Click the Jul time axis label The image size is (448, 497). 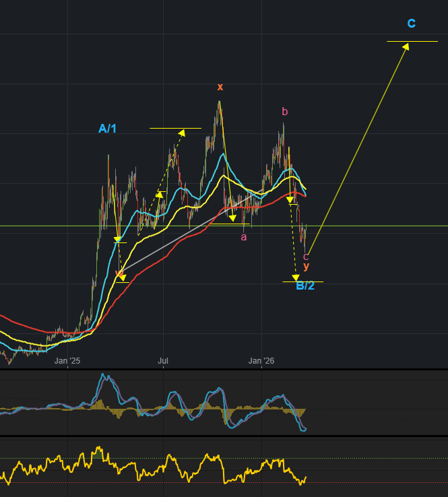(x=163, y=362)
